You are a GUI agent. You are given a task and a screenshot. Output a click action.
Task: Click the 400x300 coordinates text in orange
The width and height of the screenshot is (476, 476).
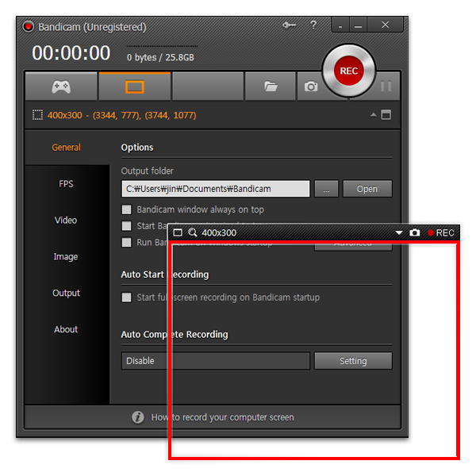(x=121, y=115)
